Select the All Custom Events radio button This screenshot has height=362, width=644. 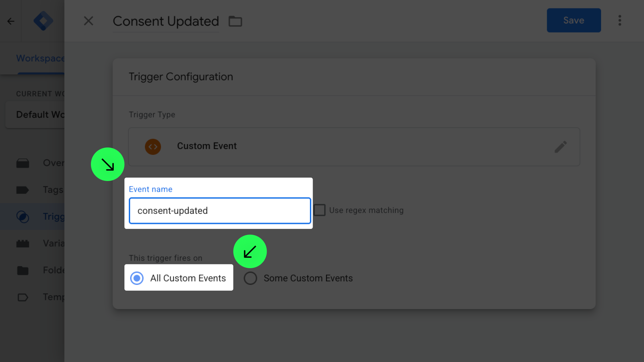[x=137, y=278]
